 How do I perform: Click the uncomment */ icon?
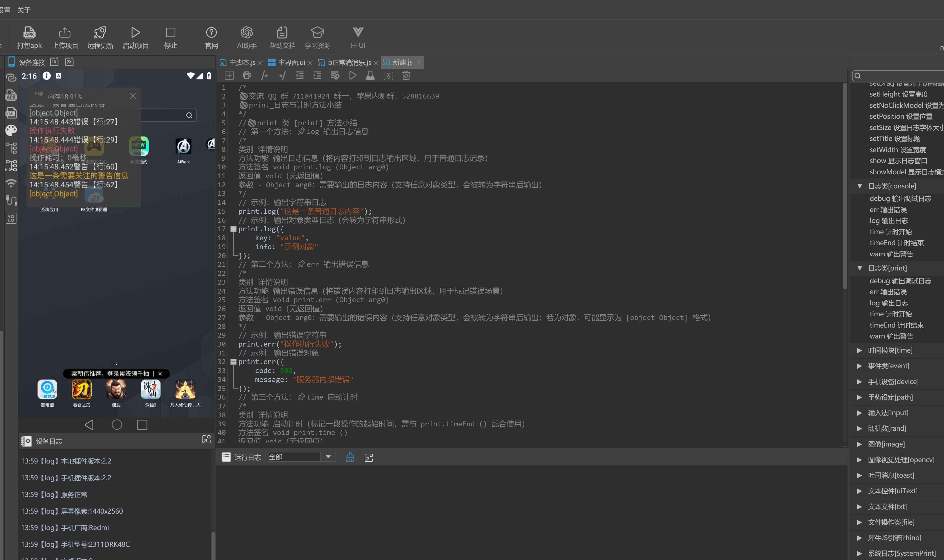coord(282,75)
